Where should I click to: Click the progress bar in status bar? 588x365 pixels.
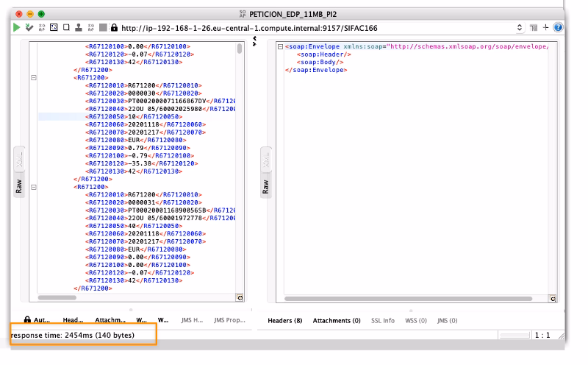514,335
